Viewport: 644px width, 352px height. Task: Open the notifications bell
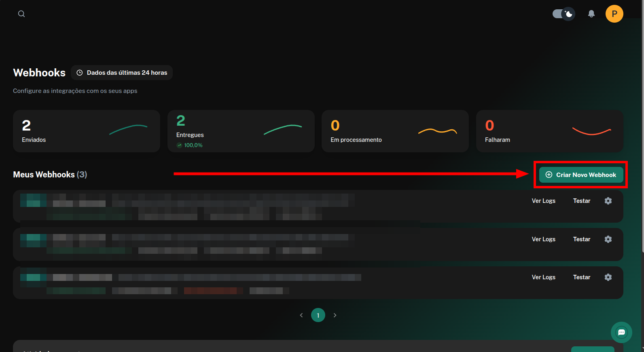(x=591, y=14)
